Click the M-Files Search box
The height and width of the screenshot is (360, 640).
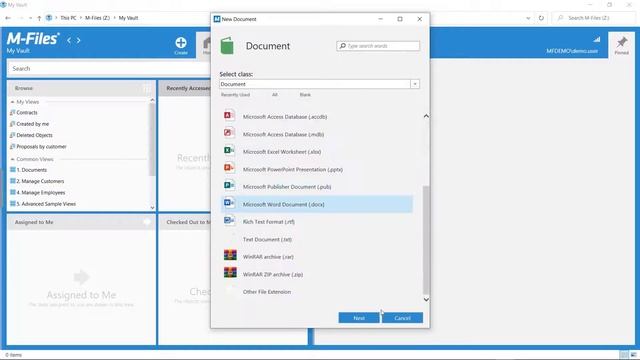[109, 69]
